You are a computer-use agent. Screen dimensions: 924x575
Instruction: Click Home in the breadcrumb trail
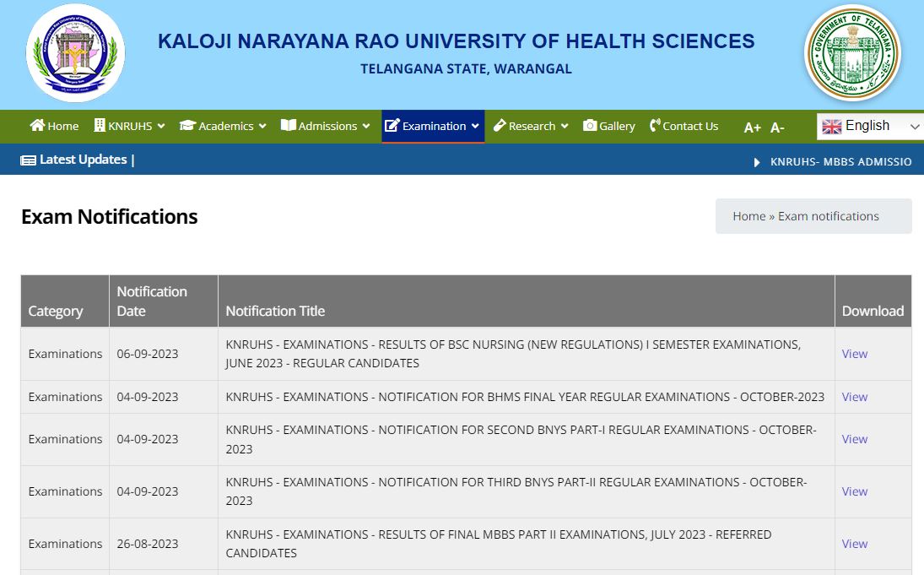pyautogui.click(x=748, y=215)
